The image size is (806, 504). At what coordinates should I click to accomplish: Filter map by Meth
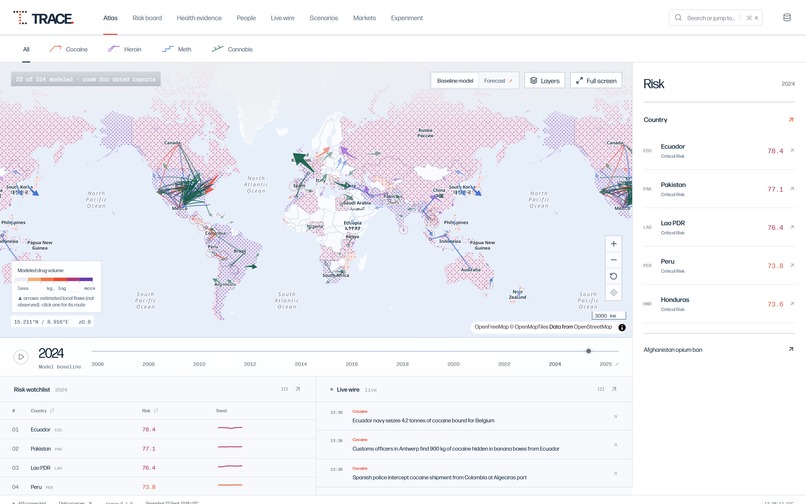point(176,49)
